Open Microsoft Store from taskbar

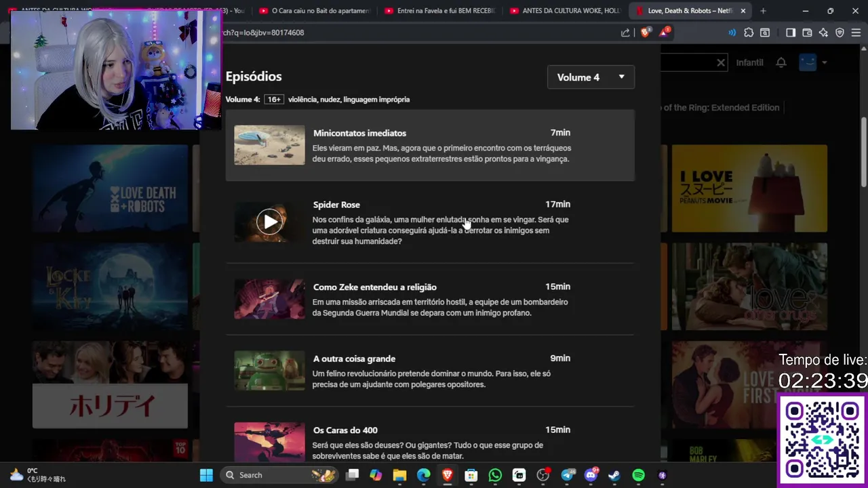[x=471, y=475]
